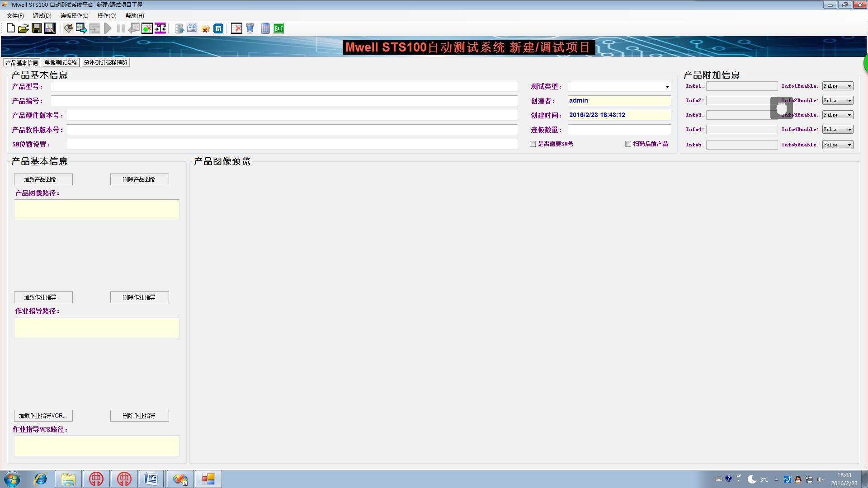The height and width of the screenshot is (488, 868).
Task: Click 删除作业指导 button beside 加载作业指导
Action: tap(140, 297)
